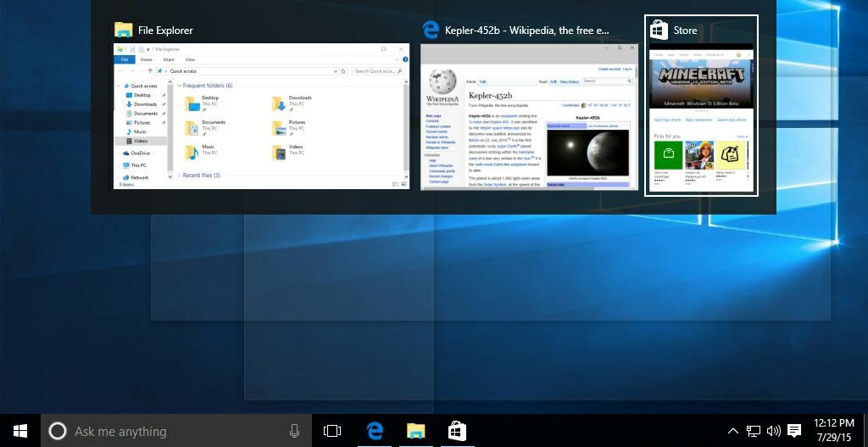
Task: Open Task View from the taskbar
Action: pos(332,431)
